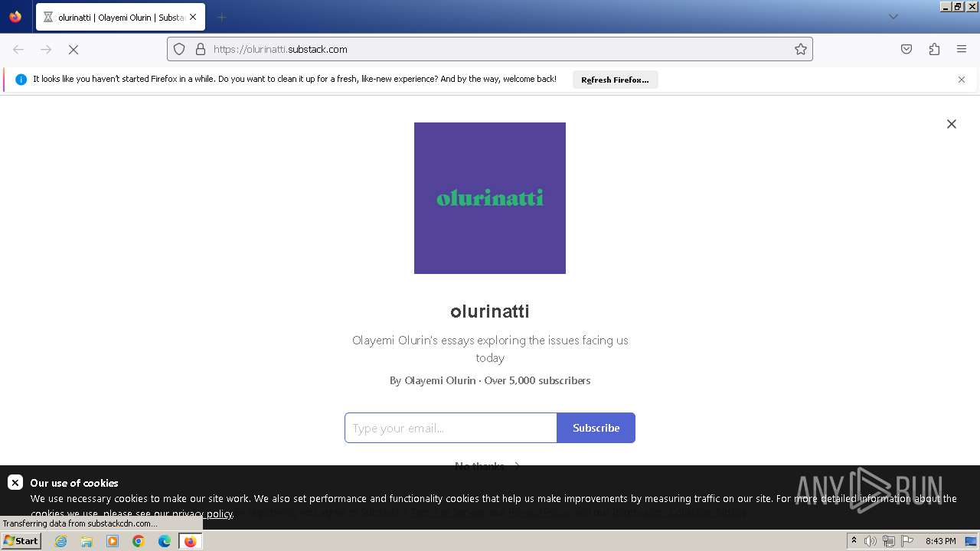Focus the Type your email field
Screen dimensions: 980x551
(x=451, y=428)
